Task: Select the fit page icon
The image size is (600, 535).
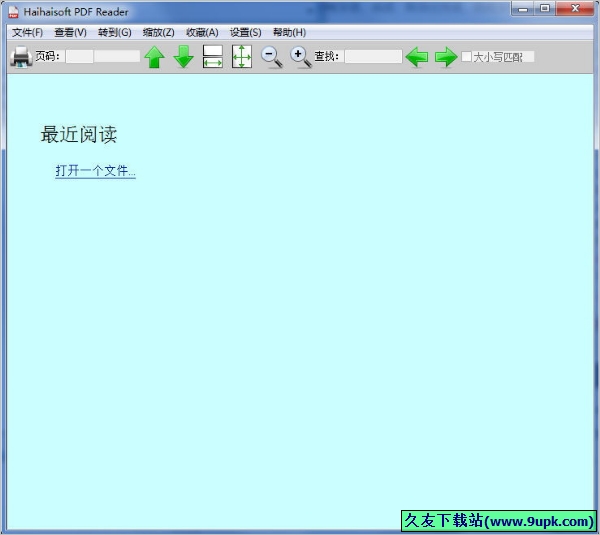Action: coord(242,57)
